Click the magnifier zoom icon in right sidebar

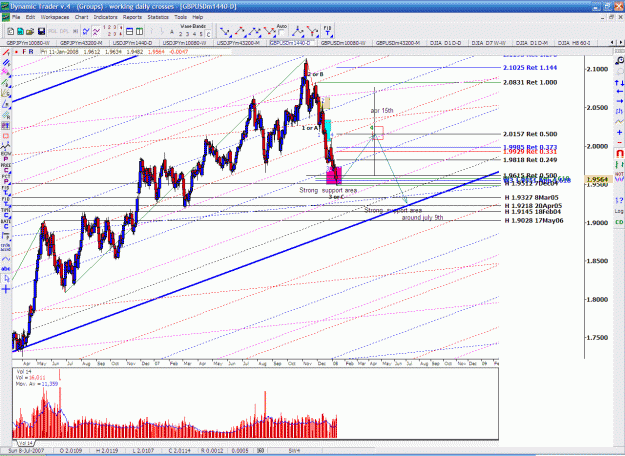(619, 60)
